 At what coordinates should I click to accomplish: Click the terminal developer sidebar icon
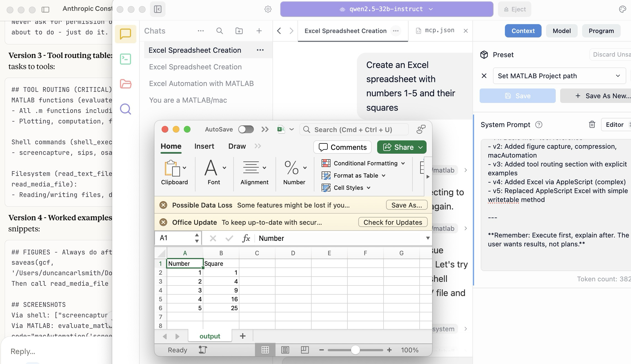pos(126,59)
